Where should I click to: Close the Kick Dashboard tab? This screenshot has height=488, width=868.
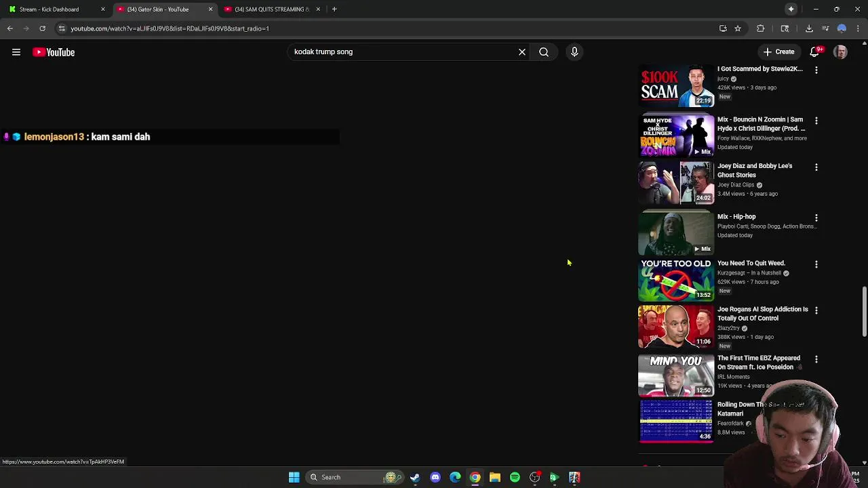point(103,9)
